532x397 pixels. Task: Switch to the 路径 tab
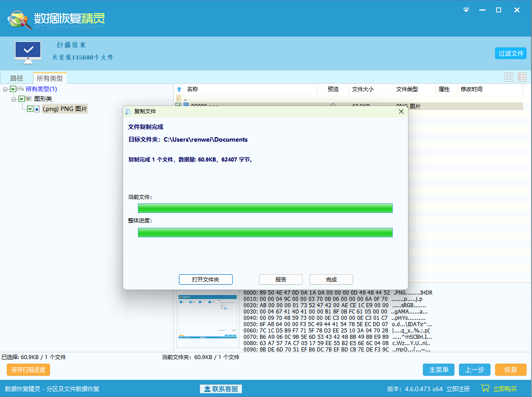[17, 78]
